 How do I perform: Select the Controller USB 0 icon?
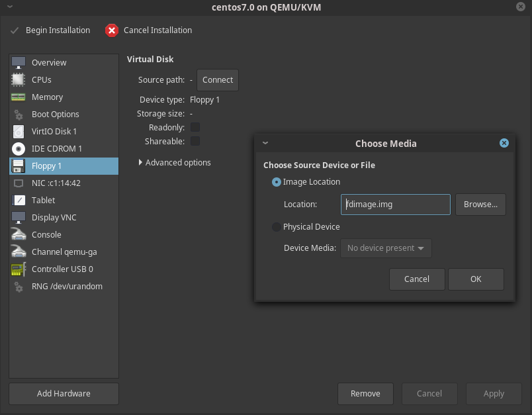tap(19, 269)
